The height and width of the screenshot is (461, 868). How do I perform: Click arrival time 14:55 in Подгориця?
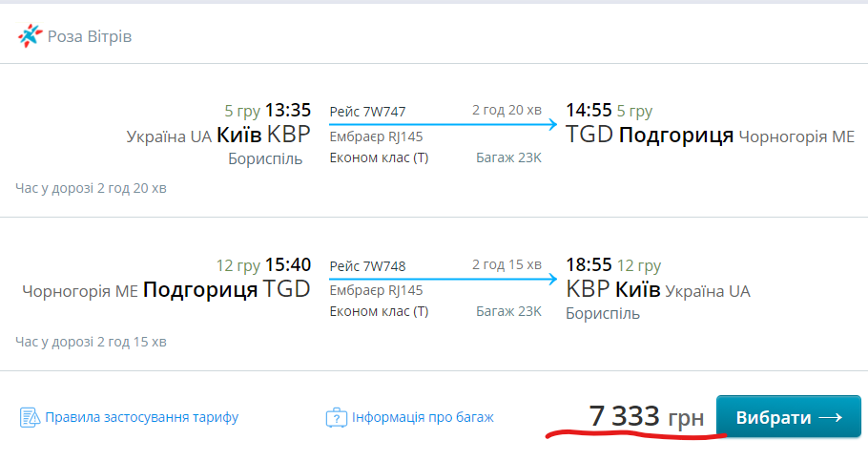589,110
